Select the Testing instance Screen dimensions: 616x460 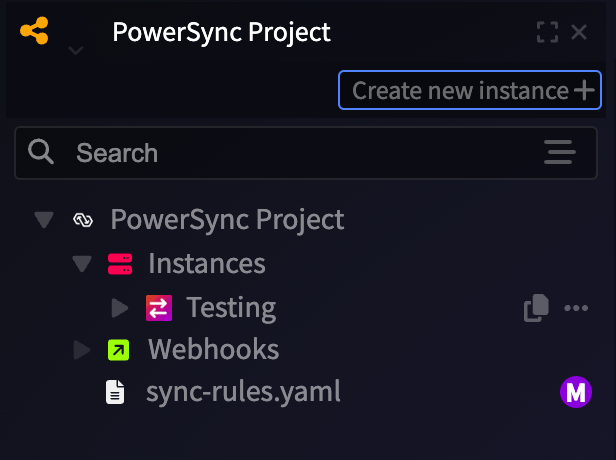(231, 308)
